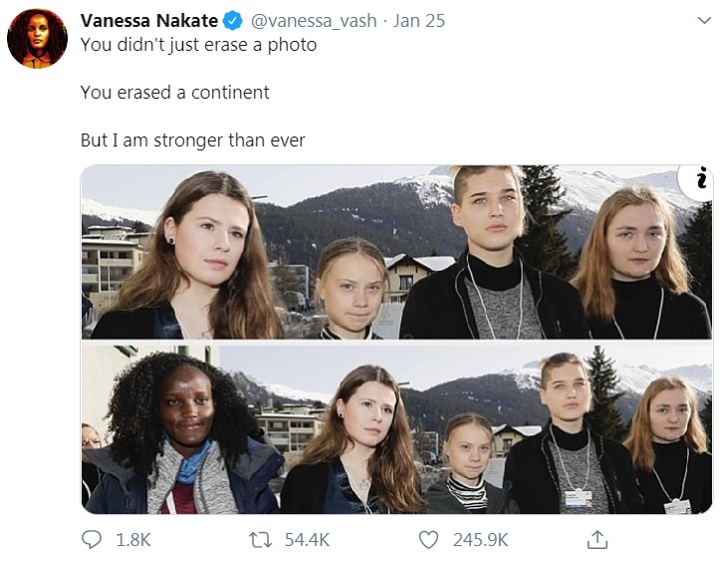
Task: Open the top cropped photo
Action: click(x=395, y=253)
